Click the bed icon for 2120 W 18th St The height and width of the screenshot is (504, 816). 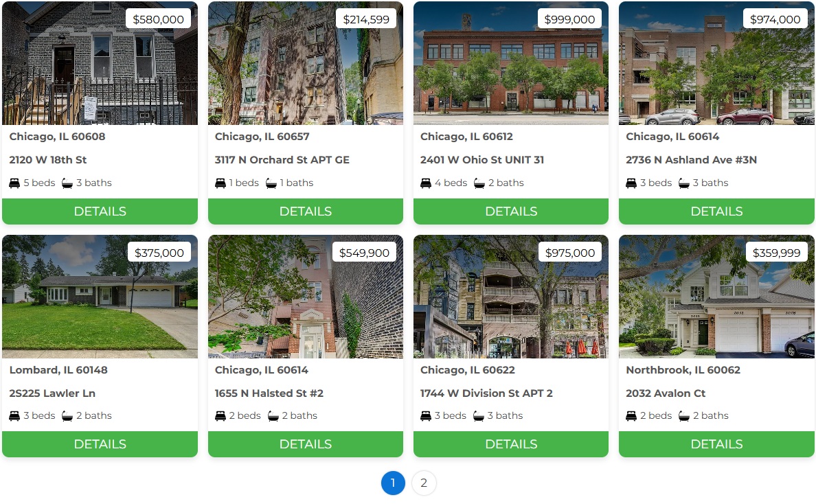click(14, 183)
